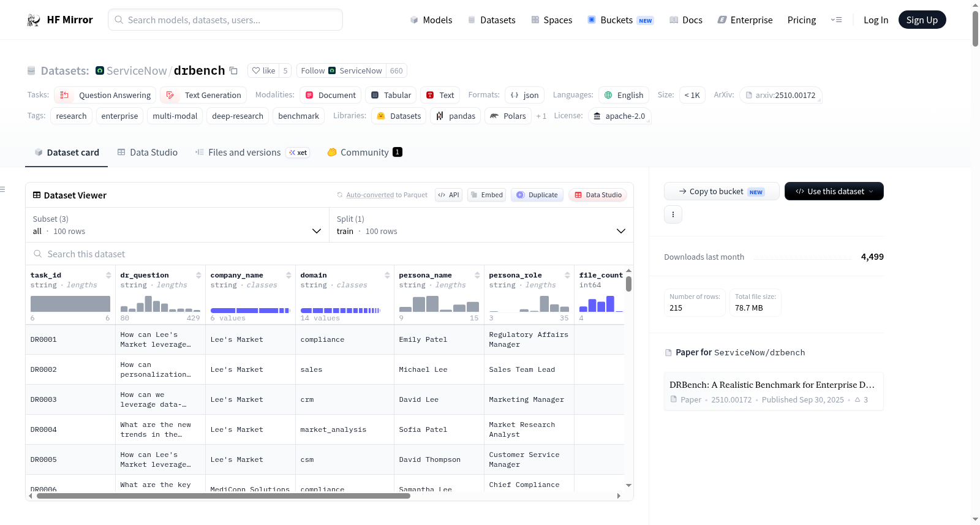980x525 pixels.
Task: Copy dataset name with the copy icon
Action: (233, 70)
